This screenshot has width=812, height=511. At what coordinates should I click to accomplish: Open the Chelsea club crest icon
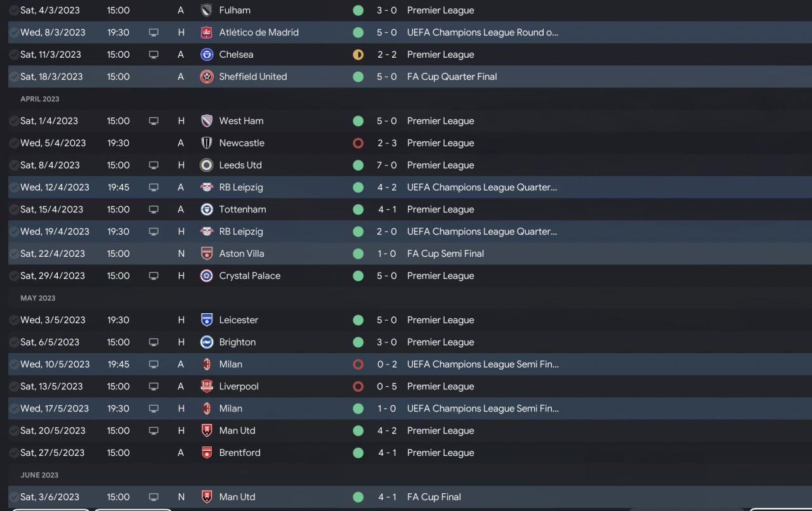click(x=206, y=55)
